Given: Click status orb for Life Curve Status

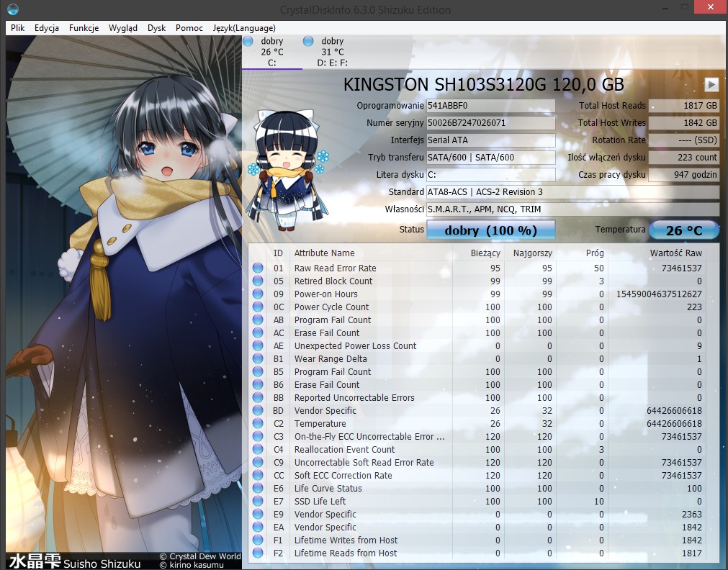Looking at the screenshot, I should [258, 488].
